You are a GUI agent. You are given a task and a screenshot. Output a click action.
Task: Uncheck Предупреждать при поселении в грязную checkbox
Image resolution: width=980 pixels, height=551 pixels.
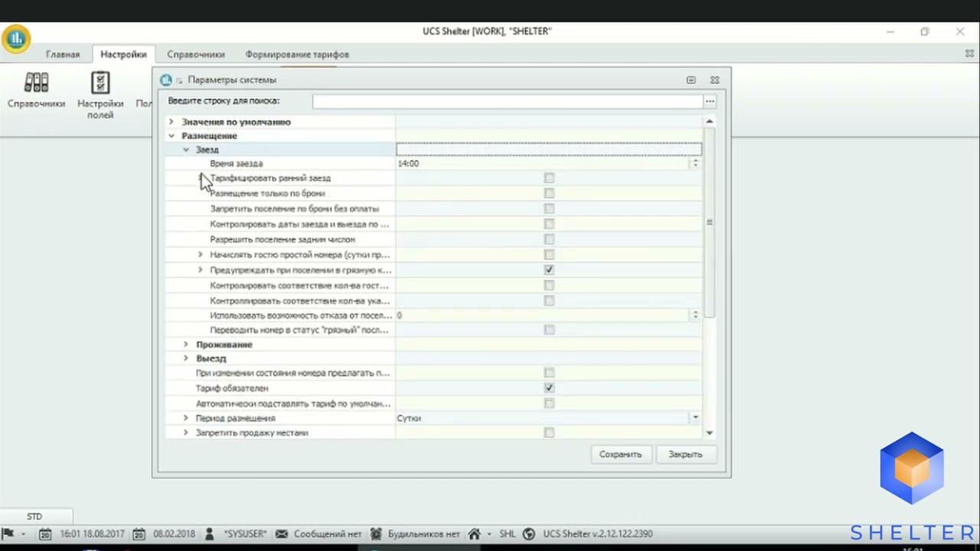click(x=549, y=269)
